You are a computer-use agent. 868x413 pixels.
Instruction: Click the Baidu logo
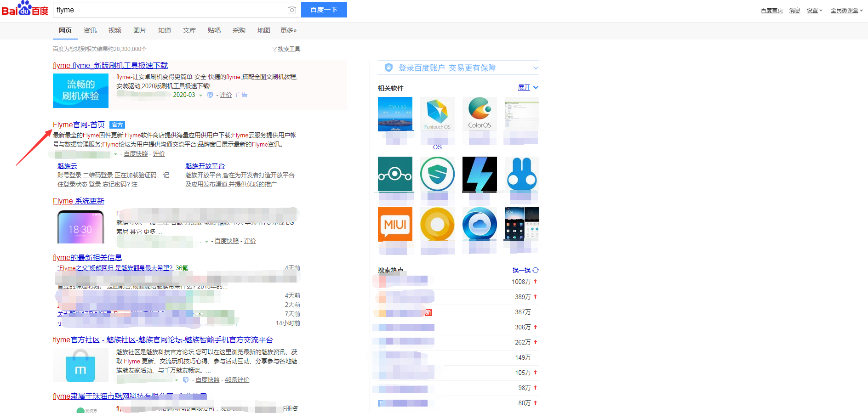tap(25, 9)
